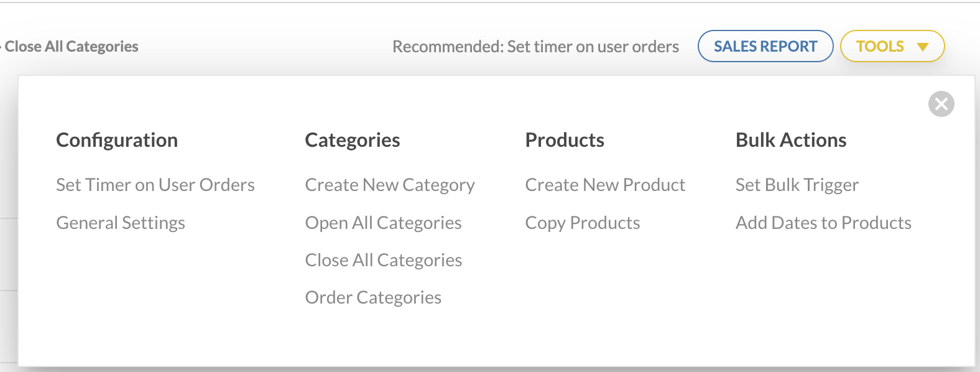Select Order Categories
This screenshot has height=372, width=980.
(373, 297)
